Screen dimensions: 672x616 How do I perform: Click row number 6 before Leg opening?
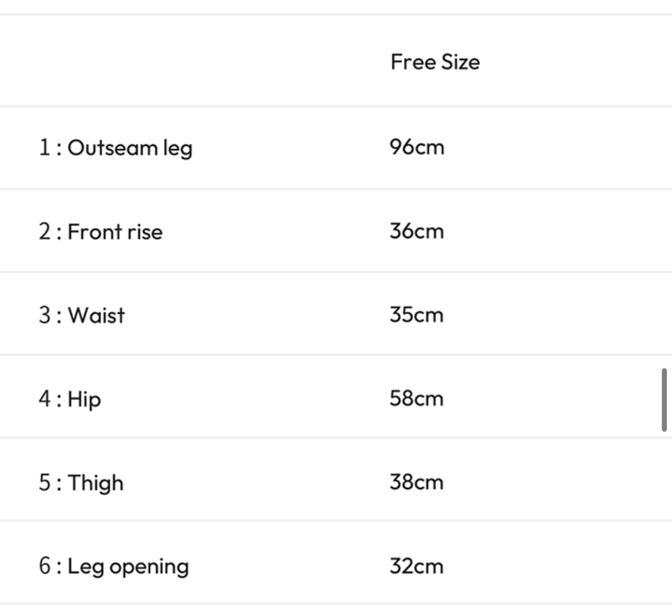coord(45,567)
